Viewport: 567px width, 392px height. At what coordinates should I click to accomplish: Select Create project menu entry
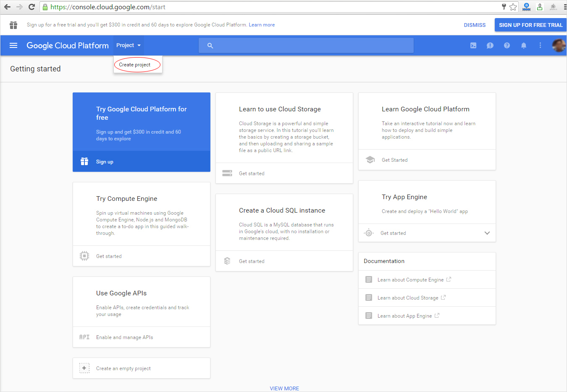[134, 65]
